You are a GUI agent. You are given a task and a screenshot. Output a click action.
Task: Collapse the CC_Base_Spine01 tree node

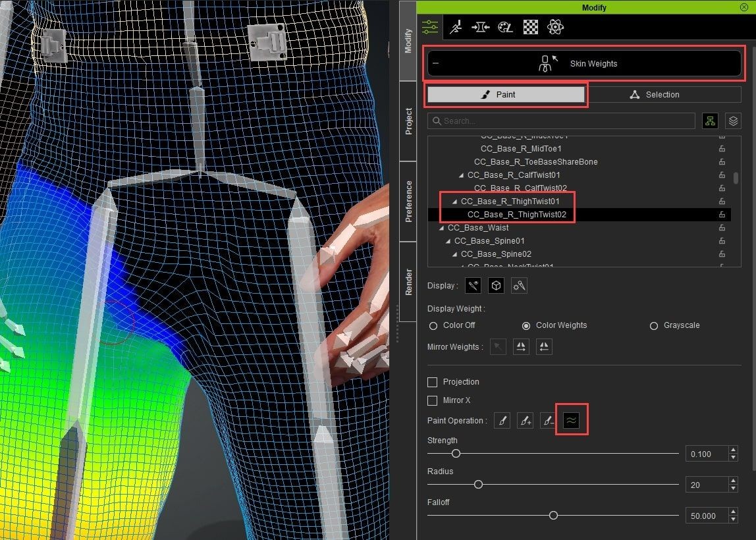(448, 241)
